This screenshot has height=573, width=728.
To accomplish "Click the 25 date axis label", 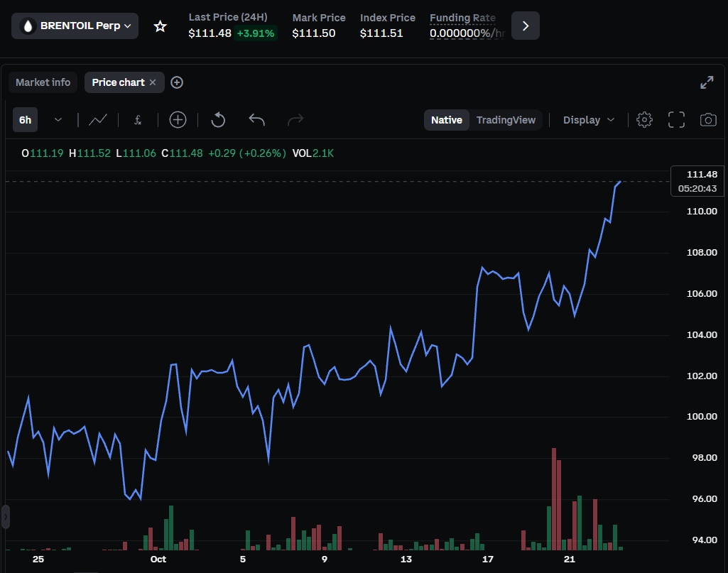I will [38, 559].
